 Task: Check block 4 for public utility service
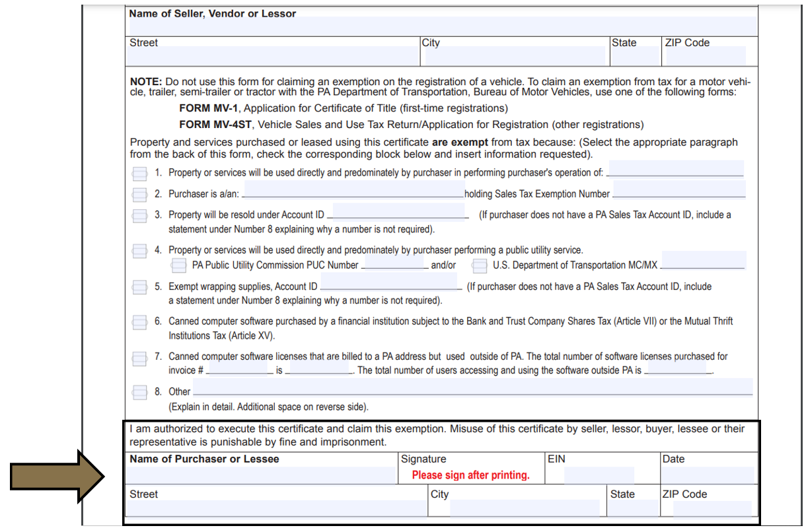[x=139, y=251]
